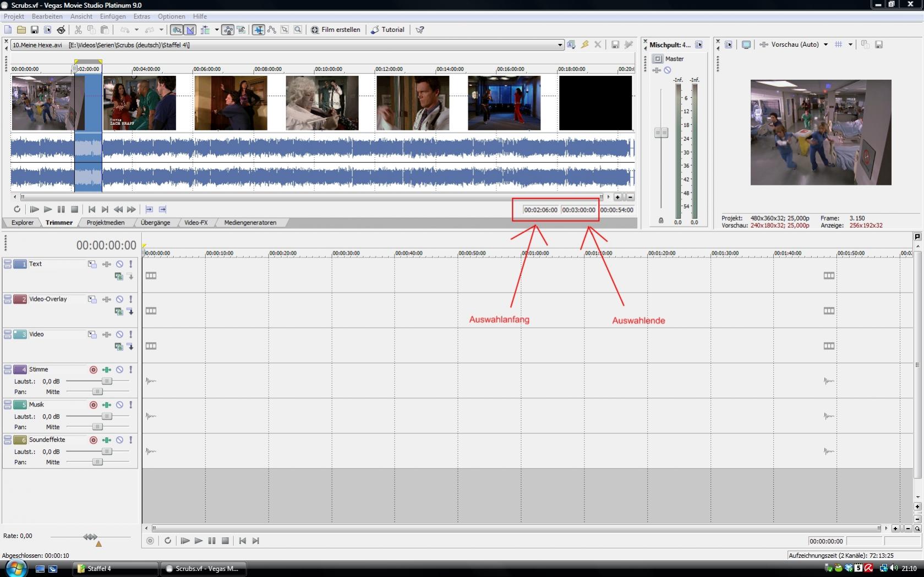Click the Film erstellen button
The image size is (924, 577).
pos(336,30)
